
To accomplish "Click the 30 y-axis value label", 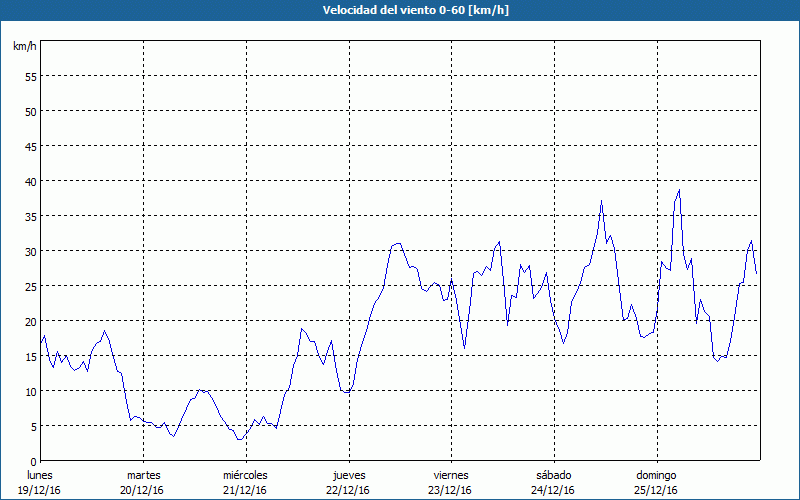I will (30, 251).
